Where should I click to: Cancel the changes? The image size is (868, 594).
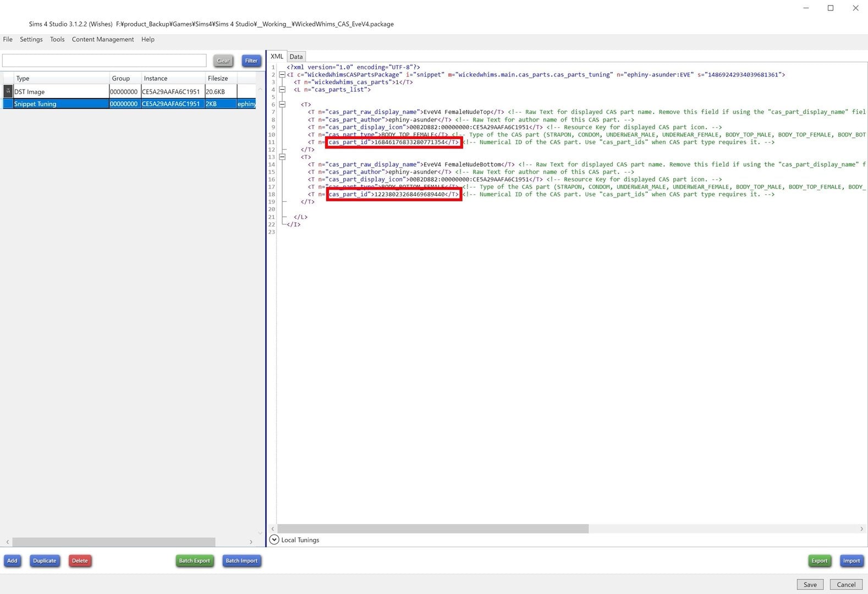point(846,585)
